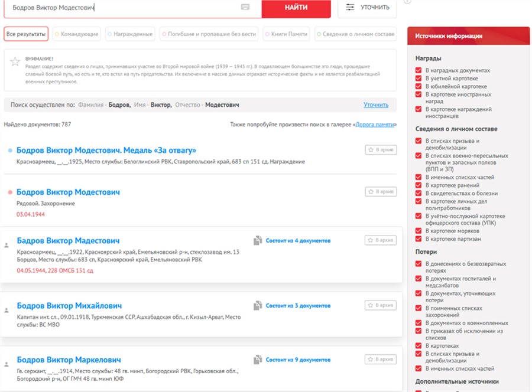Open Состоит из 4 документов link
The height and width of the screenshot is (392, 532).
coord(298,240)
